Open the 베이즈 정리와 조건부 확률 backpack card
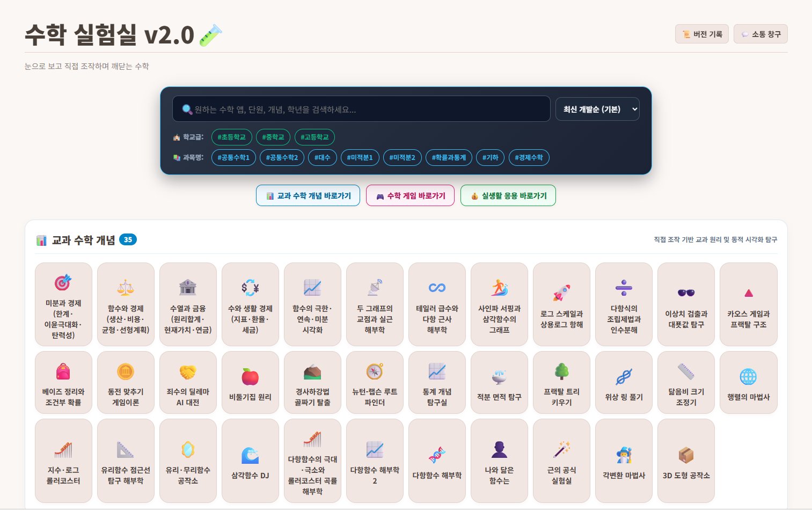812x511 pixels. point(63,383)
